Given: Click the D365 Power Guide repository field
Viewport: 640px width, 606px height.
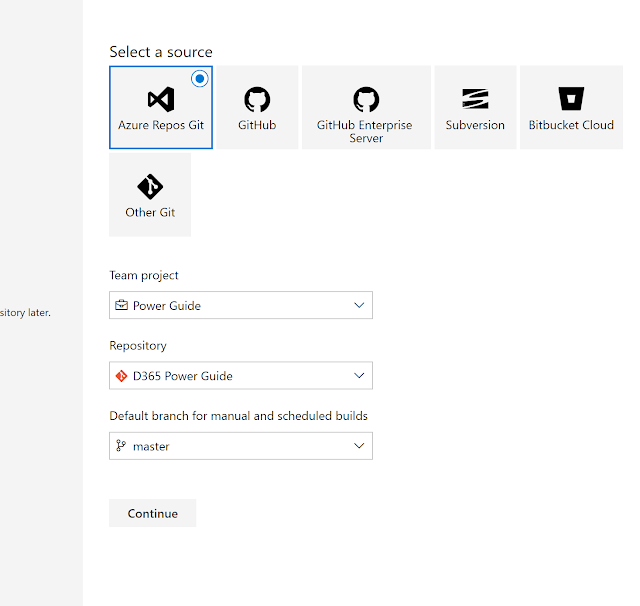Looking at the screenshot, I should (x=183, y=376).
